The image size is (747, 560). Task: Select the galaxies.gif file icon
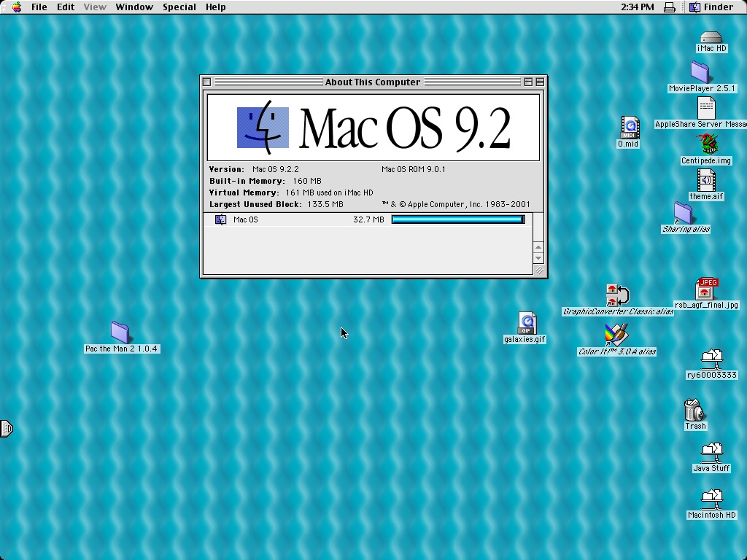[x=527, y=323]
